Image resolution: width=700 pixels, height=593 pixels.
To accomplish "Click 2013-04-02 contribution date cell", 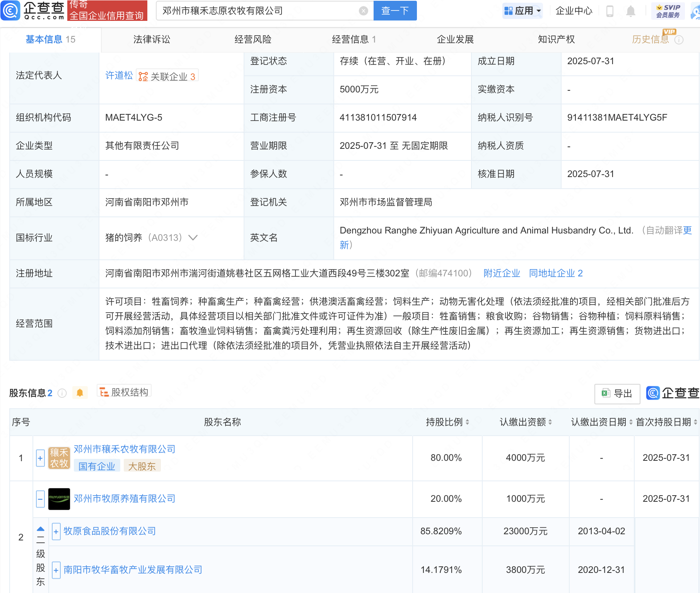I will pyautogui.click(x=601, y=531).
